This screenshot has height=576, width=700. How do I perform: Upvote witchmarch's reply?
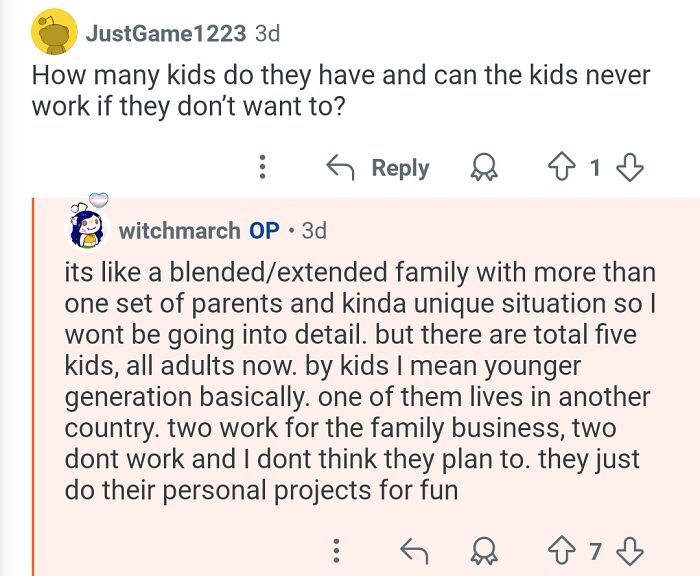click(562, 551)
